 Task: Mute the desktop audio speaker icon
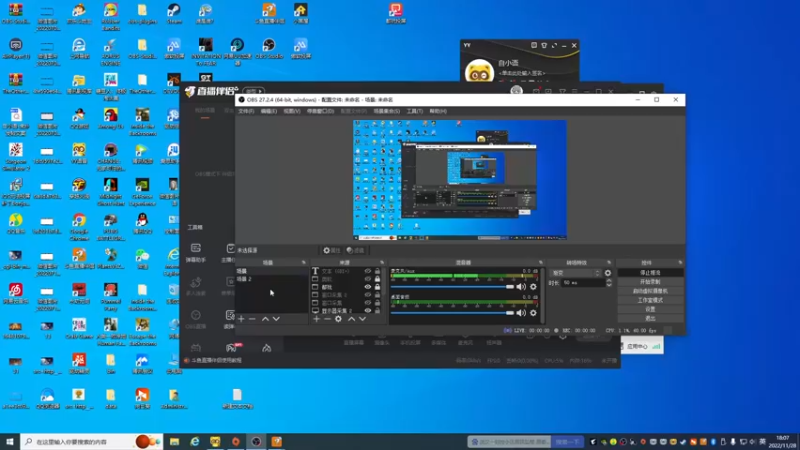click(x=521, y=313)
